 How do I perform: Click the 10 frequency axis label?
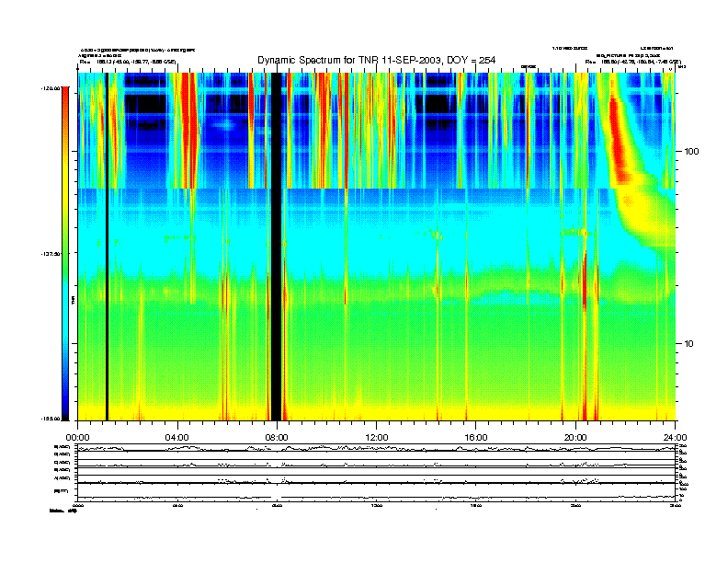689,344
